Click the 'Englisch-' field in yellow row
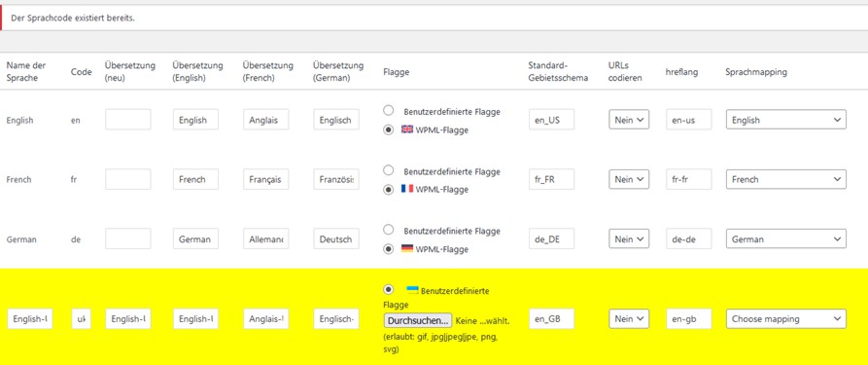The width and height of the screenshot is (868, 365). (336, 319)
